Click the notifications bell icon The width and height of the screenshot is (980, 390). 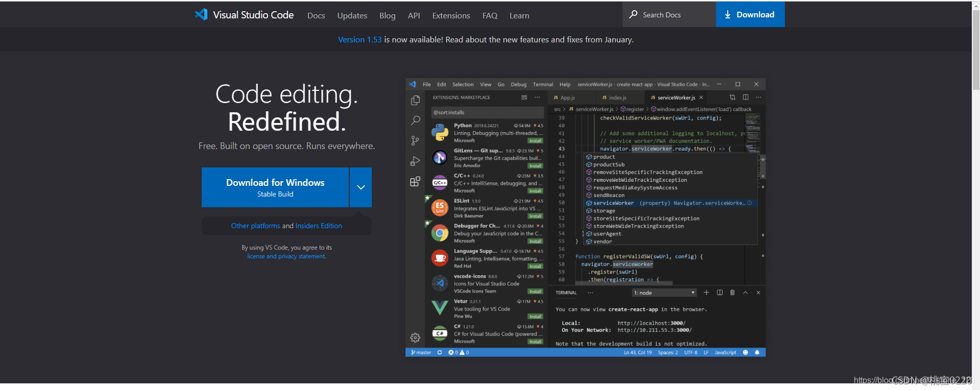[x=757, y=353]
